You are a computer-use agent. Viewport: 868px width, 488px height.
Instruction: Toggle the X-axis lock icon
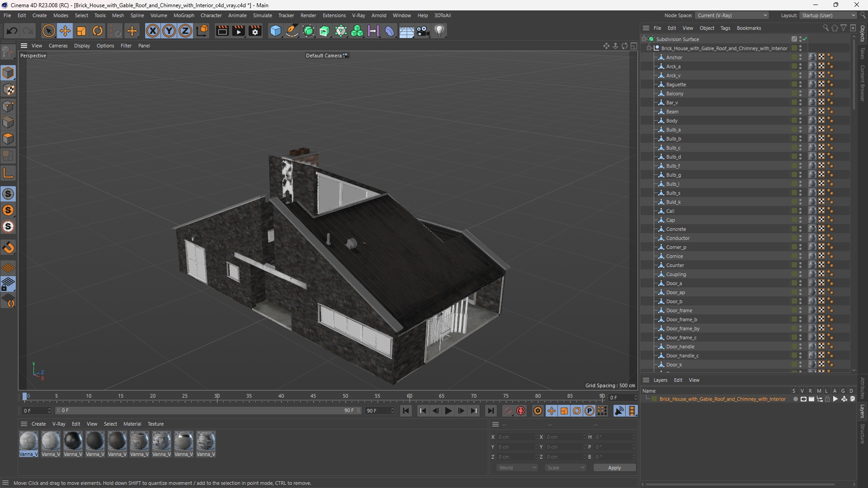153,31
